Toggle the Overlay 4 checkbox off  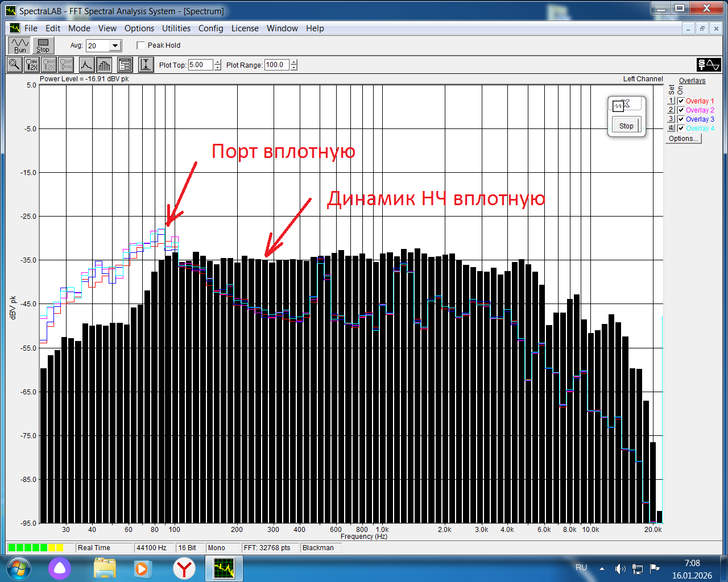coord(681,128)
